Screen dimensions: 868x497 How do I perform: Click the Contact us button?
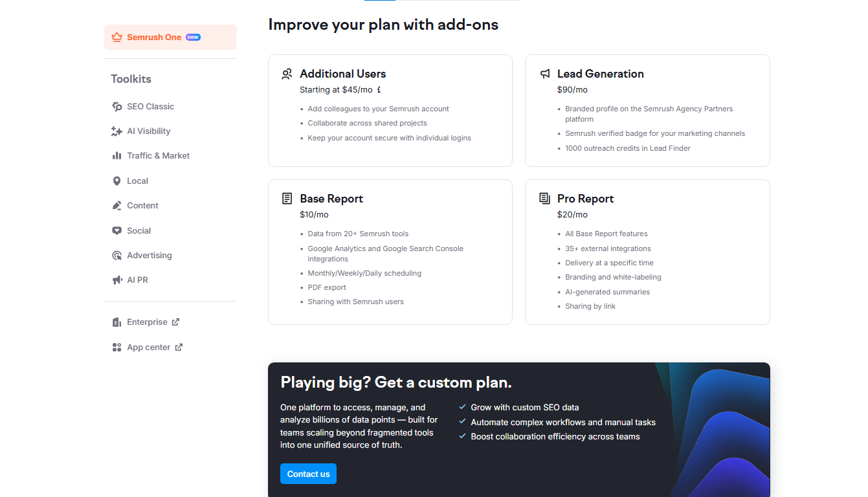point(308,474)
